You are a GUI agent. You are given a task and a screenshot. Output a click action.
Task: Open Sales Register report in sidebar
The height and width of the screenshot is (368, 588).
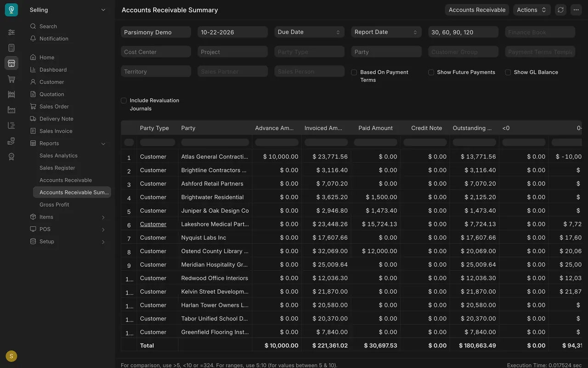pyautogui.click(x=57, y=168)
